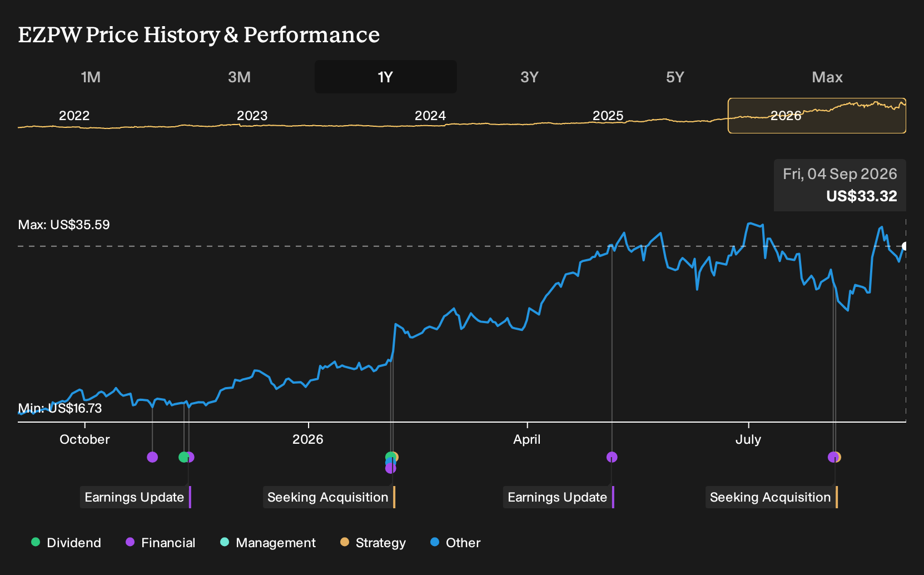Click the October axis label

(x=85, y=439)
